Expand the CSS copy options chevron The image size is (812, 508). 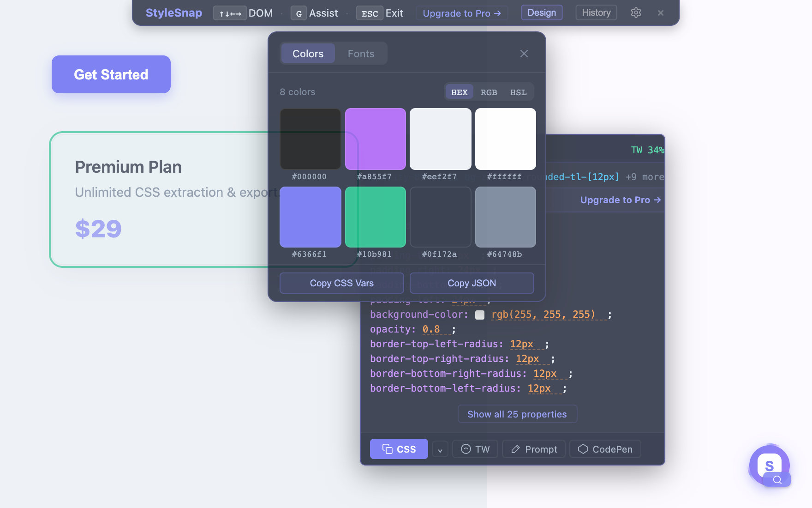[440, 449]
